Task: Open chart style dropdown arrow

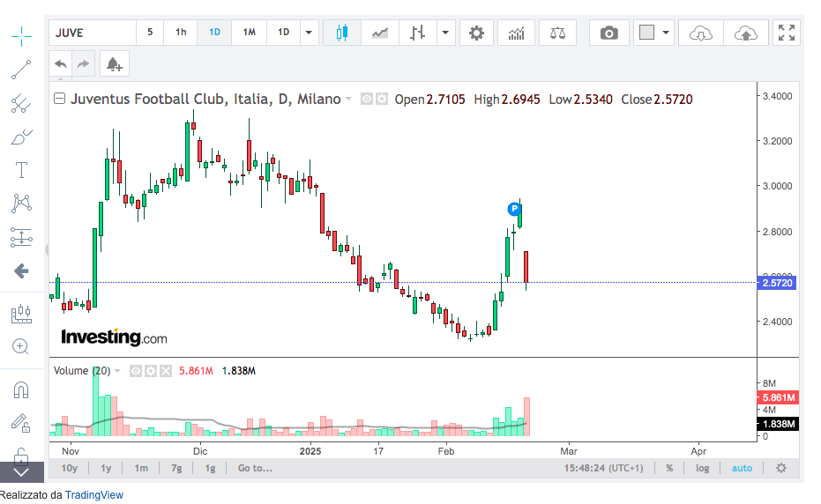Action: (445, 33)
